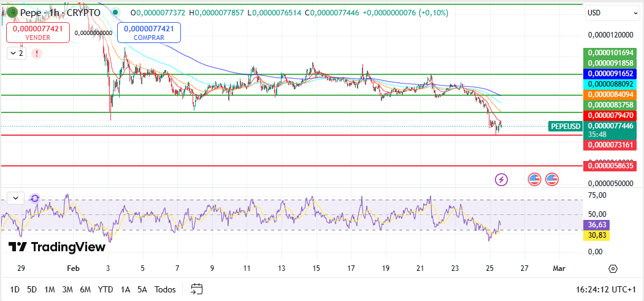Viewport: 644px width, 301px height.
Task: Click the green 0,0000083758 level label
Action: [610, 105]
